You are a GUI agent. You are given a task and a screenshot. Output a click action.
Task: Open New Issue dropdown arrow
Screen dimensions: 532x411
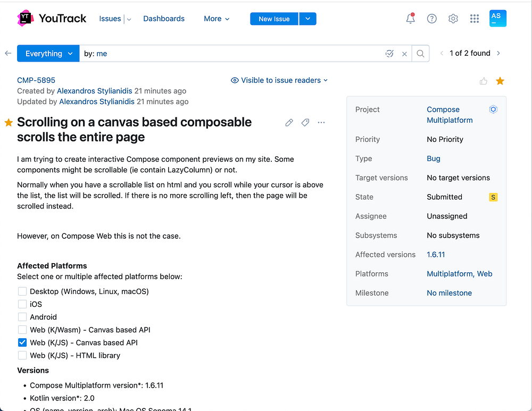tap(307, 19)
